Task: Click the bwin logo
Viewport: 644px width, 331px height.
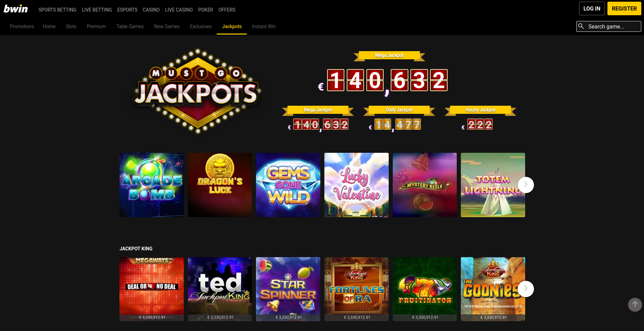Action: [x=16, y=9]
